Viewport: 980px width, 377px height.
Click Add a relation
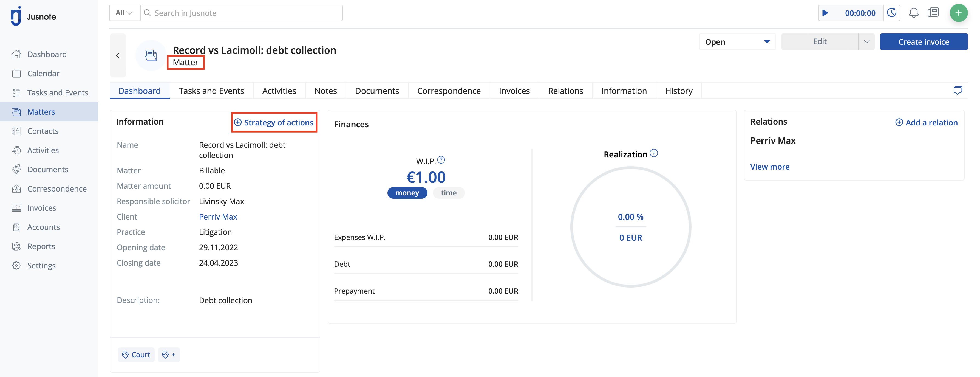(x=926, y=122)
